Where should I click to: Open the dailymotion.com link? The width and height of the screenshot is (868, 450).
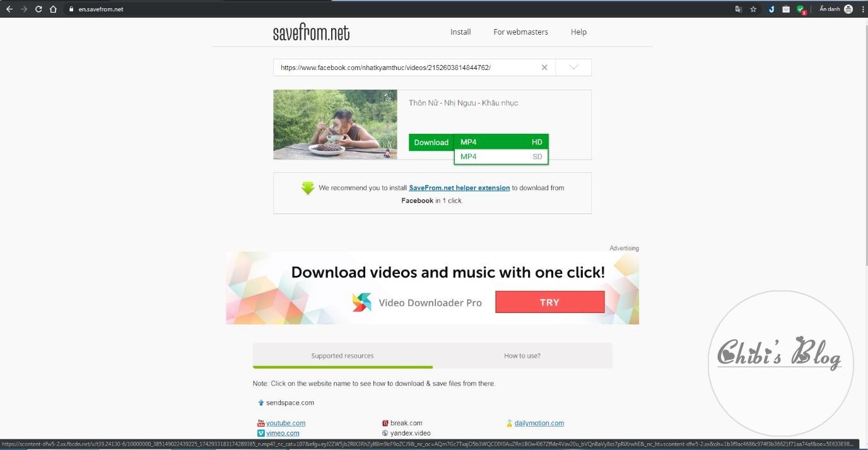[x=539, y=423]
